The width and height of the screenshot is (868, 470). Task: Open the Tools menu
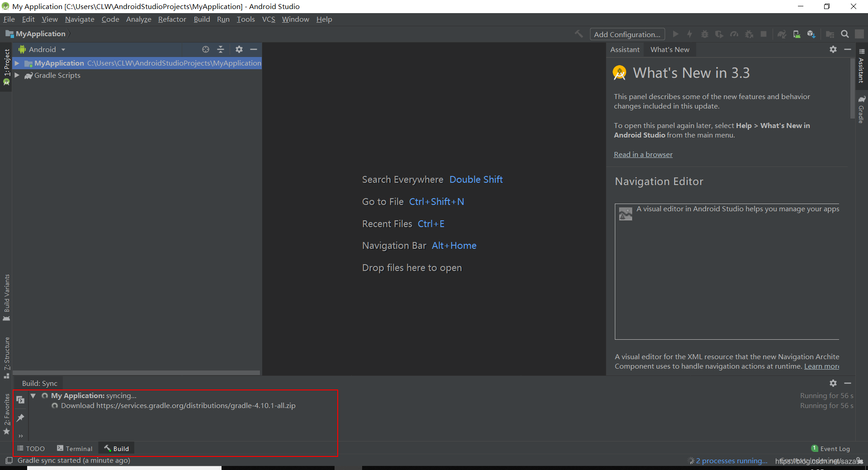245,19
